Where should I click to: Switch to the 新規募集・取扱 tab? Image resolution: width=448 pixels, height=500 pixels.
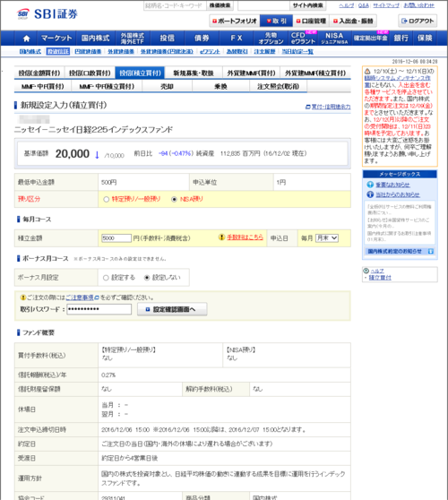(x=194, y=73)
